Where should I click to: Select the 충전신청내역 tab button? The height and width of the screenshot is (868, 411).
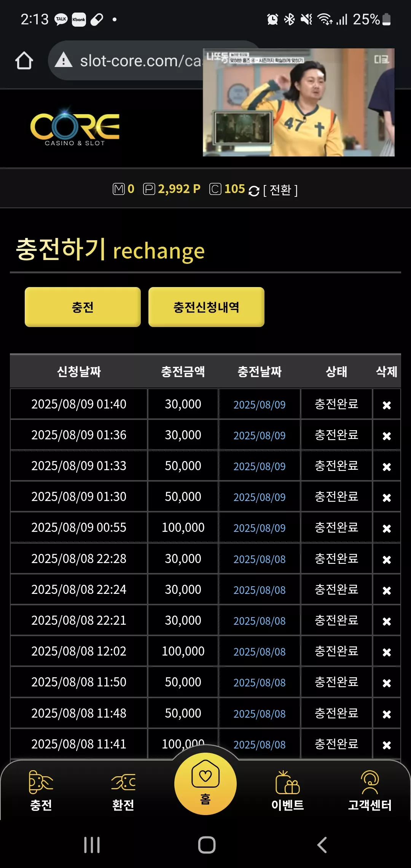pos(206,307)
